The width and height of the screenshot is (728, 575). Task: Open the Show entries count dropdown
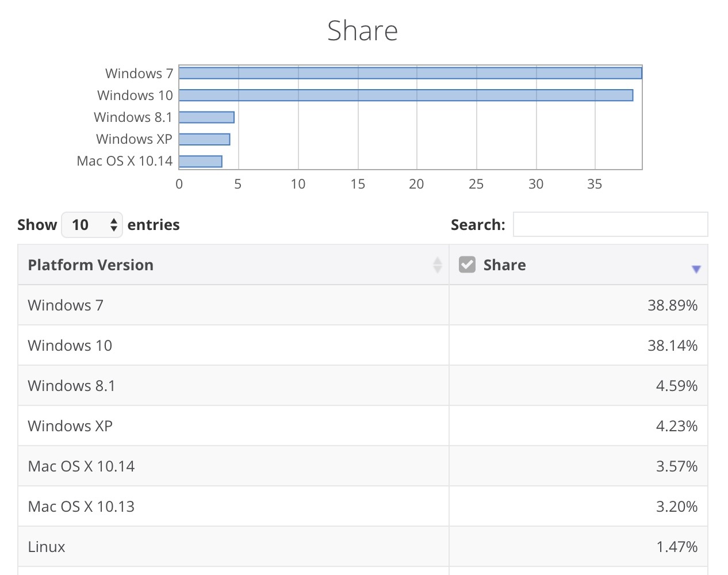coord(92,225)
